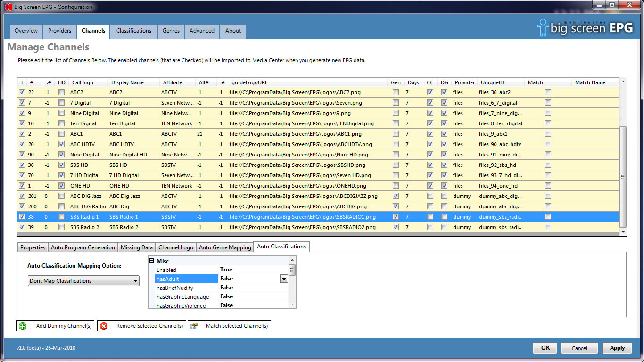Toggle DG checkbox for ONE HD row

(x=444, y=186)
